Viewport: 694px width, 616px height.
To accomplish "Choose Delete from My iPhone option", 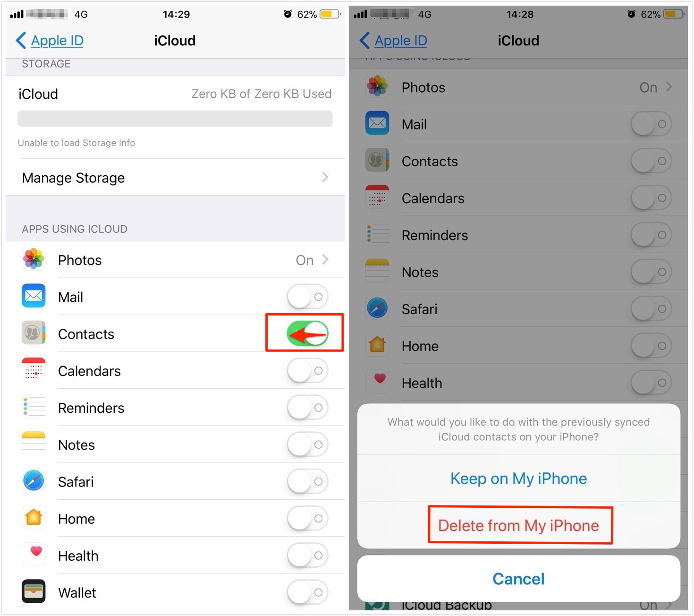I will pos(518,525).
